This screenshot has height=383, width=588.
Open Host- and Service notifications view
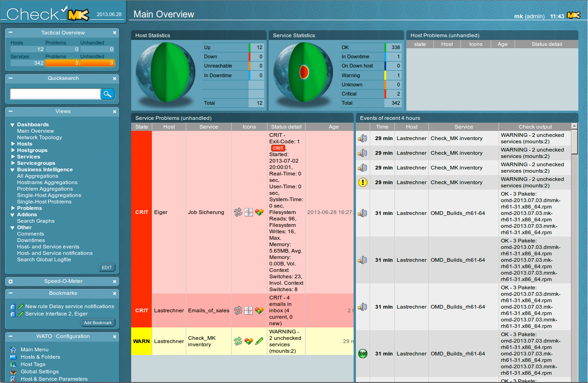click(55, 253)
